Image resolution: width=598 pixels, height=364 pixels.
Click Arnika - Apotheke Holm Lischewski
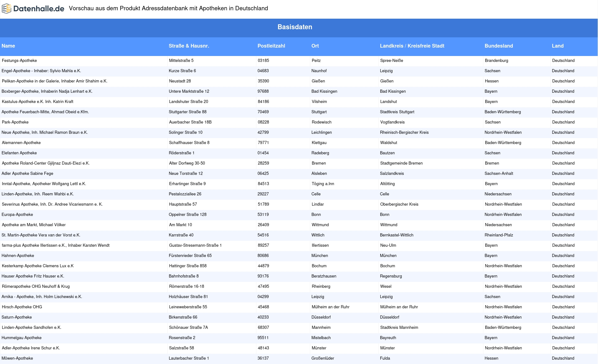coord(42,297)
